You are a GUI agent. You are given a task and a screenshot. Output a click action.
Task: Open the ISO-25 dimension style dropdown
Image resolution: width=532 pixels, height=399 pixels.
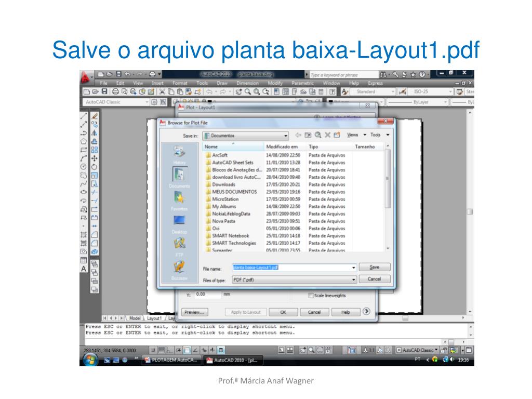[x=430, y=91]
